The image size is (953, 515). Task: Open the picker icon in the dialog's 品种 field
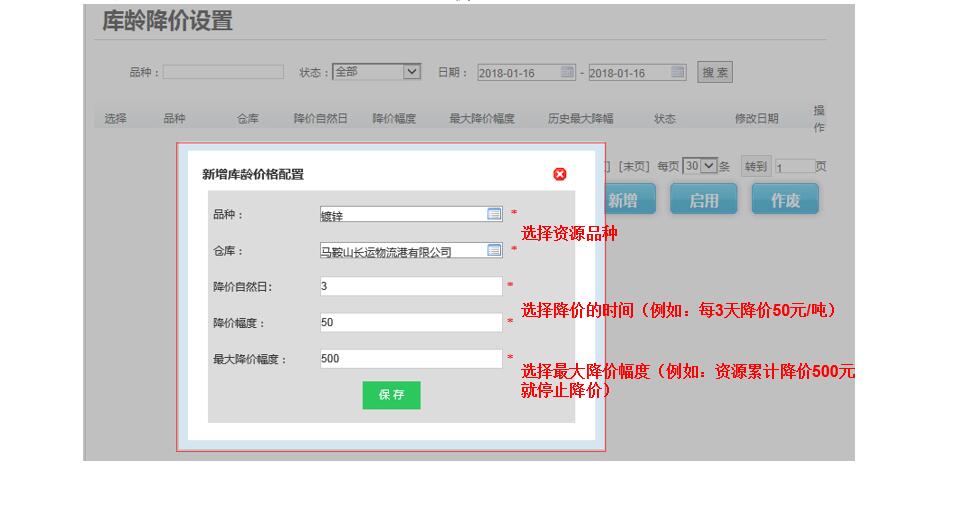(494, 214)
